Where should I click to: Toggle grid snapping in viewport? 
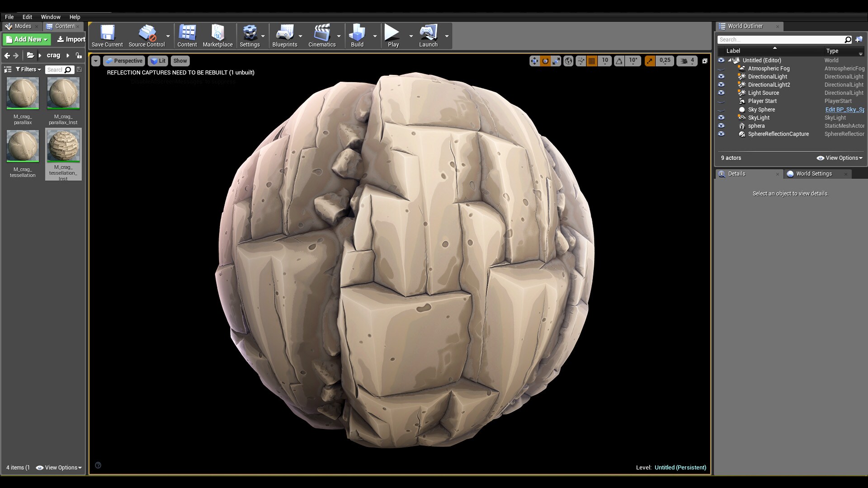[591, 61]
